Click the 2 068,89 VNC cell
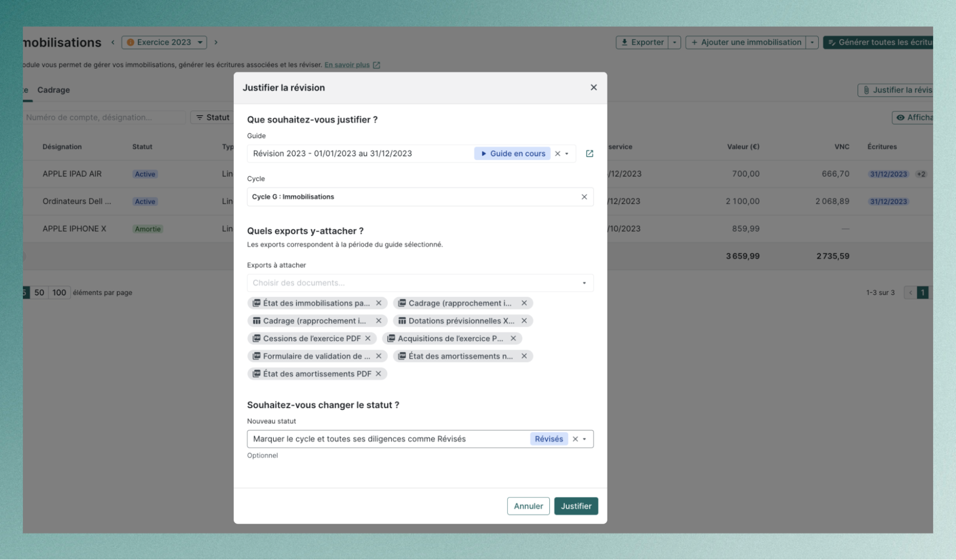Viewport: 956px width, 560px height. coord(832,201)
